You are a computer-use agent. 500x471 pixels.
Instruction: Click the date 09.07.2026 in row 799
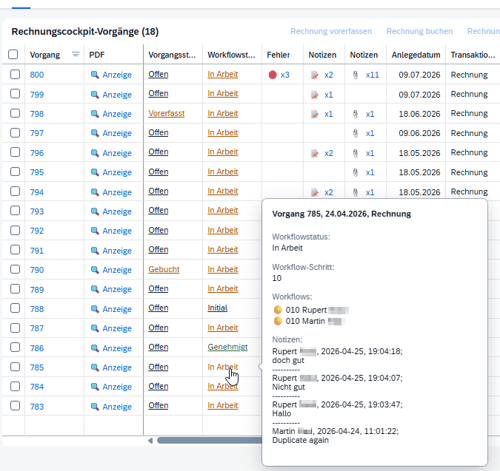pos(419,95)
